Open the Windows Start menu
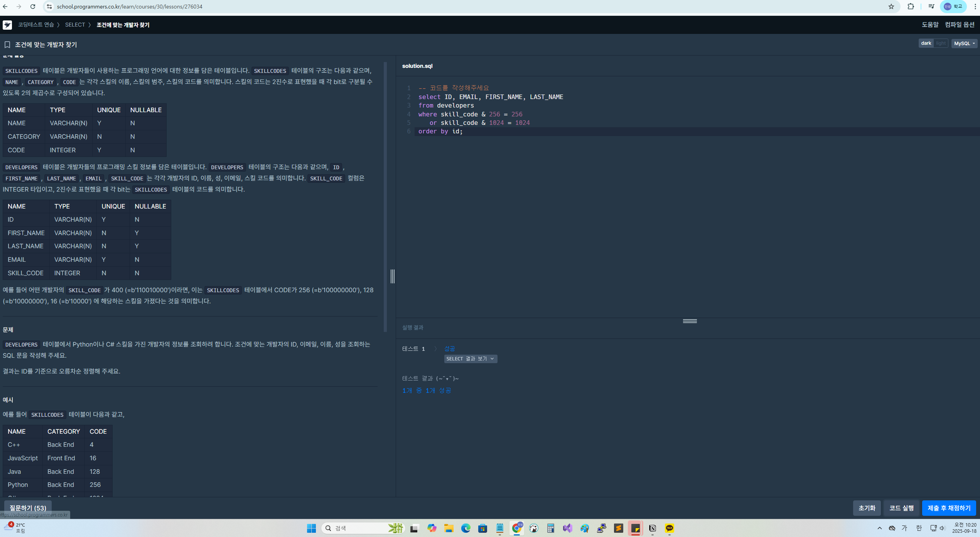Screen dimensions: 980x537 point(311,528)
